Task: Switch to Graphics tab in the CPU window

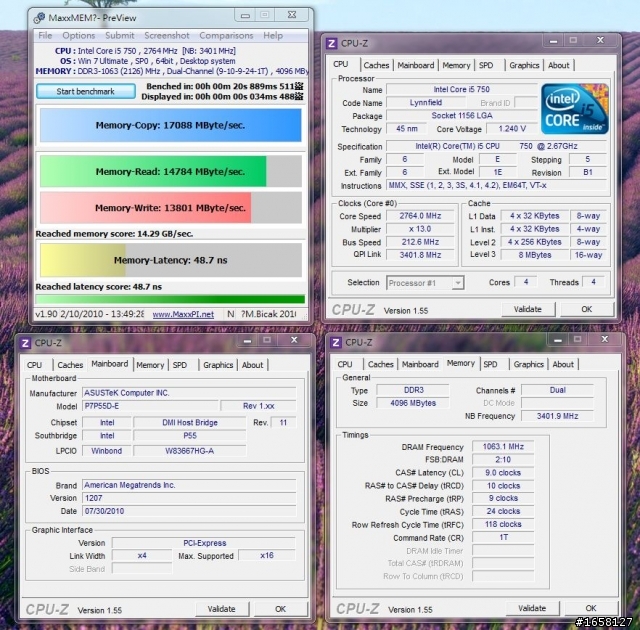Action: [524, 65]
